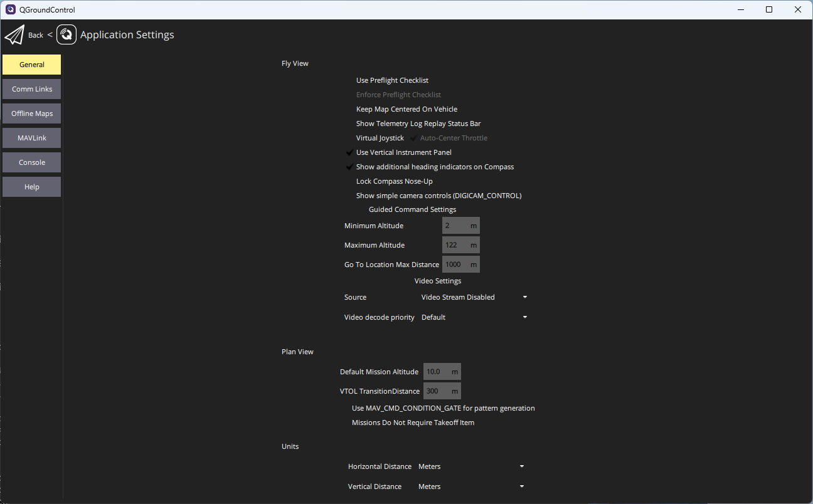The image size is (813, 504).
Task: Disable Use Vertical Instrument Panel
Action: pyautogui.click(x=399, y=152)
